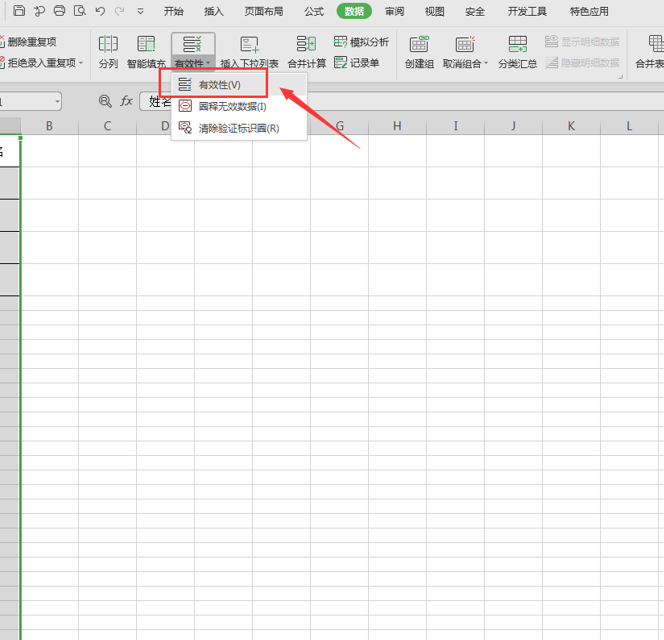The image size is (664, 640).
Task: Select the 数据 tab
Action: tap(354, 11)
